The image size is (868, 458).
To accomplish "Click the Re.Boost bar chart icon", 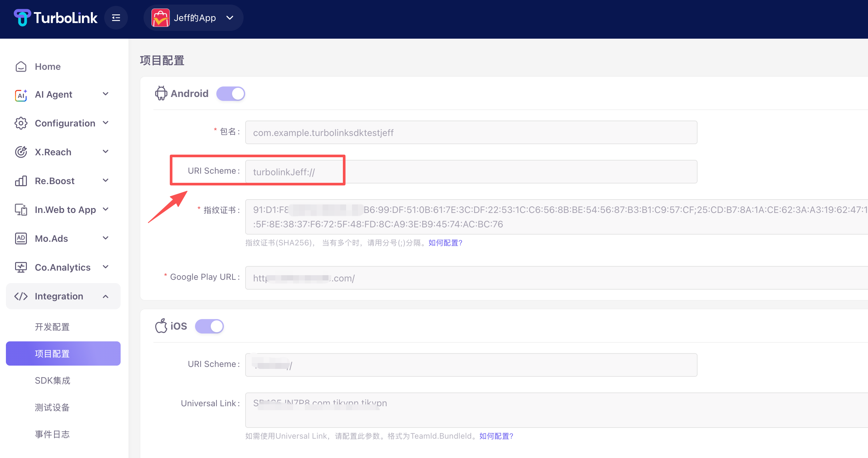I will (21, 181).
